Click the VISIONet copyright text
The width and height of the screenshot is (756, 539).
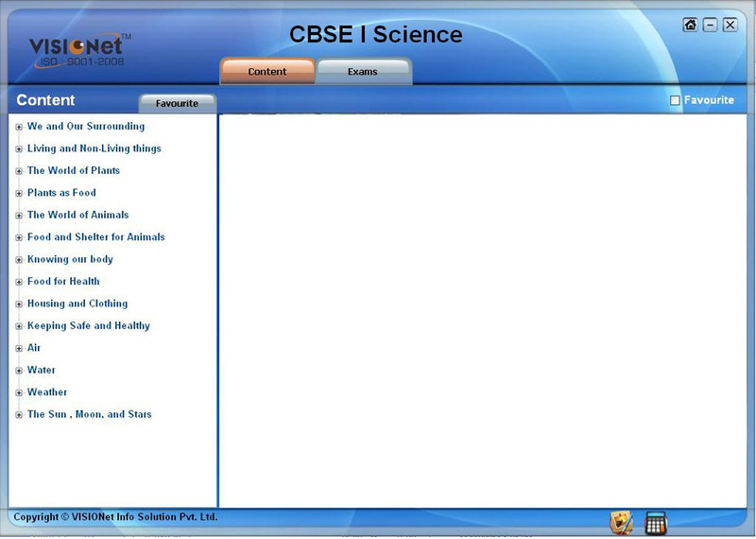click(x=115, y=517)
